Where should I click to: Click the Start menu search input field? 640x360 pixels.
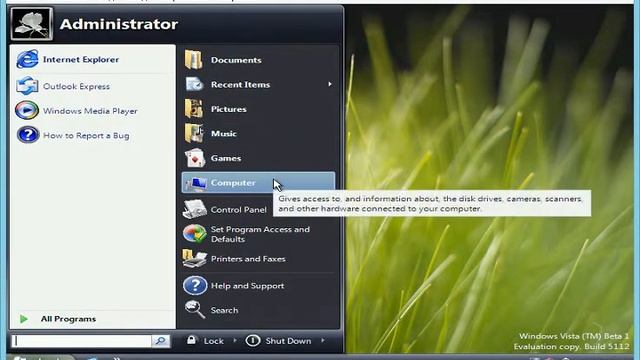coord(82,341)
